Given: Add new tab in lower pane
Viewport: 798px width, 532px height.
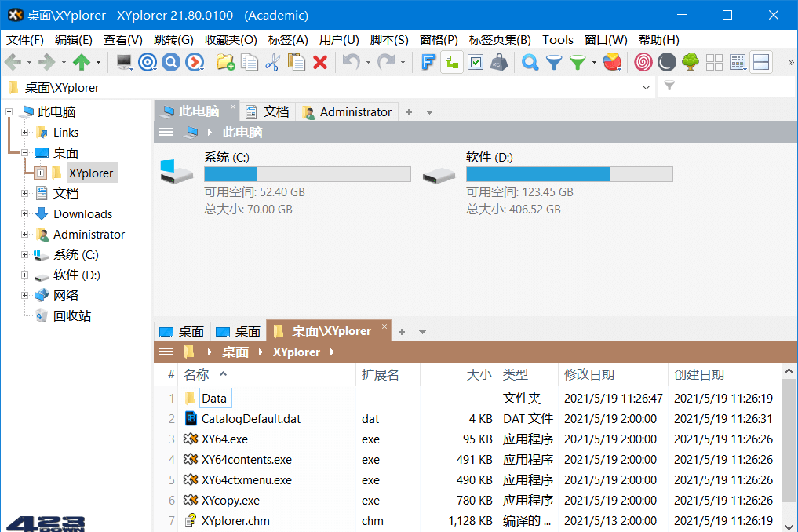Looking at the screenshot, I should 402,332.
